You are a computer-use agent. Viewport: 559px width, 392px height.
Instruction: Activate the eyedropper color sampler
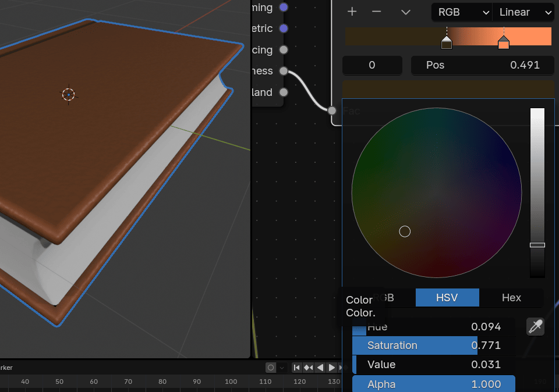(x=535, y=326)
